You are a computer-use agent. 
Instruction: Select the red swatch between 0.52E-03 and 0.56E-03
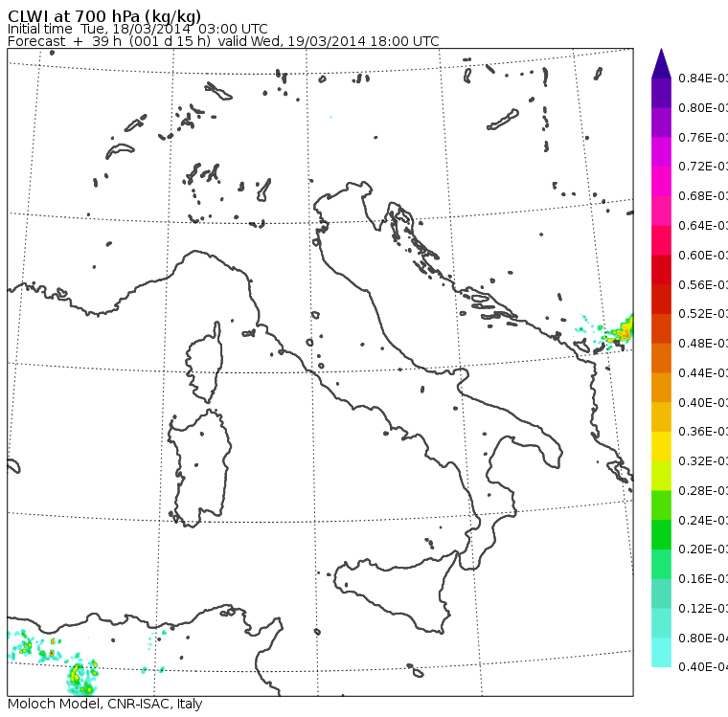tap(661, 300)
